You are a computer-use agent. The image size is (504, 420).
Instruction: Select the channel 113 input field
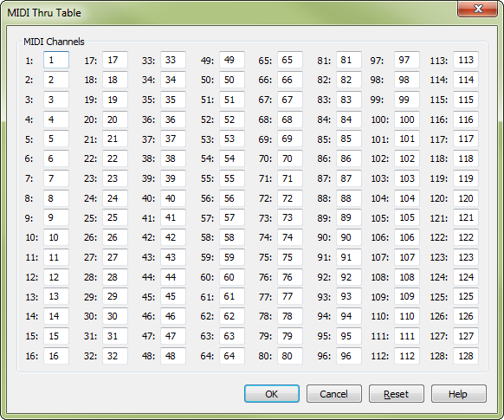coord(466,60)
